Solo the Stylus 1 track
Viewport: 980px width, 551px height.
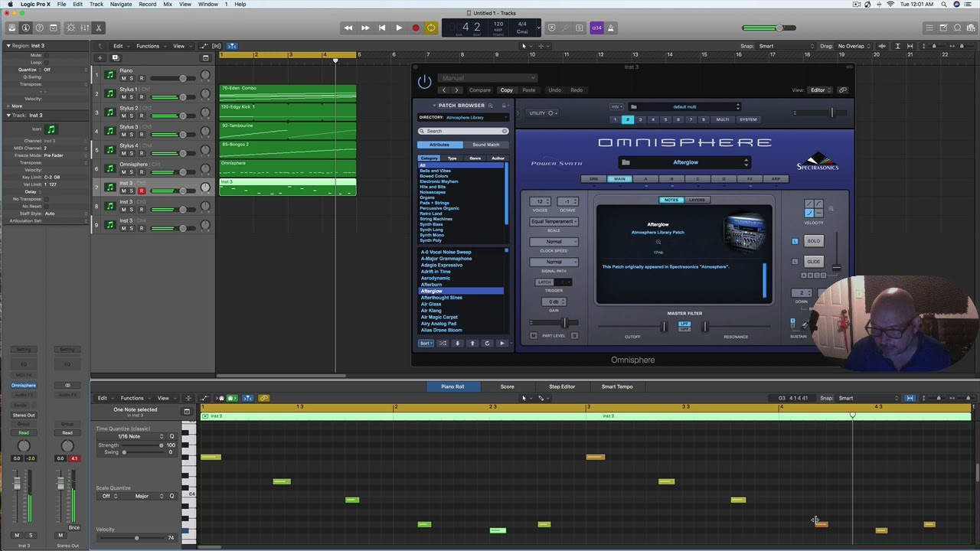(x=131, y=97)
